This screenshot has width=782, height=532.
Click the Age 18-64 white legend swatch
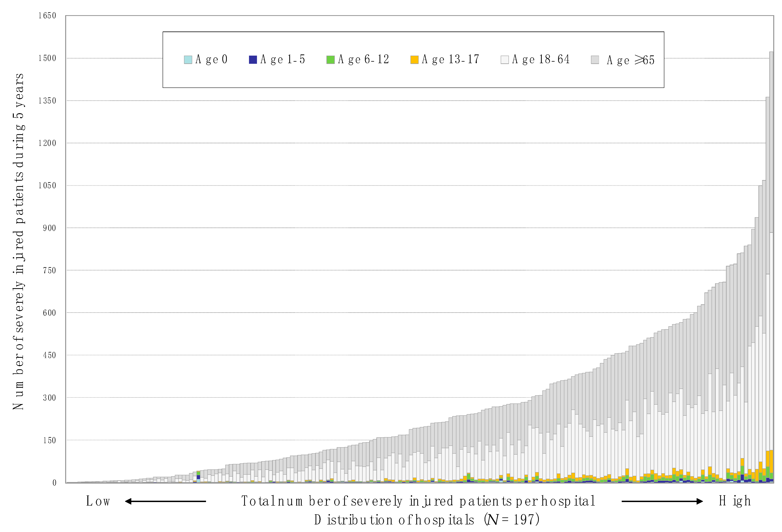pyautogui.click(x=504, y=59)
